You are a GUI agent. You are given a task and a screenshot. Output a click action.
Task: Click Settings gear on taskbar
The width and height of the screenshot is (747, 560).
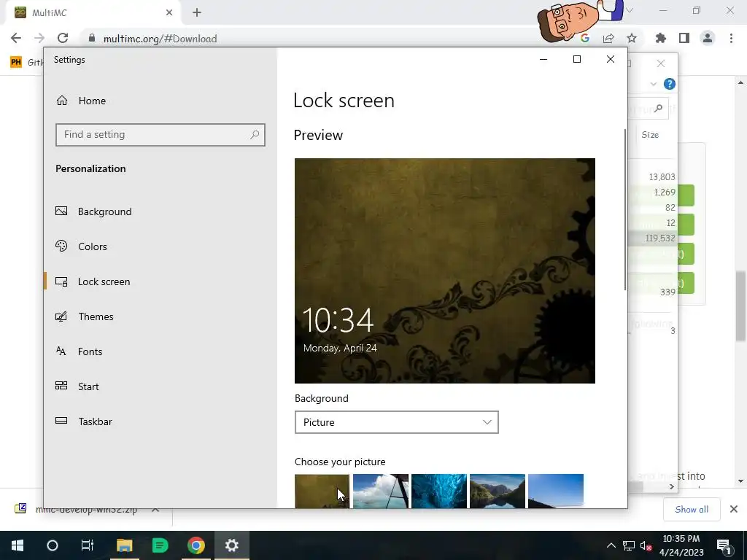pyautogui.click(x=231, y=545)
